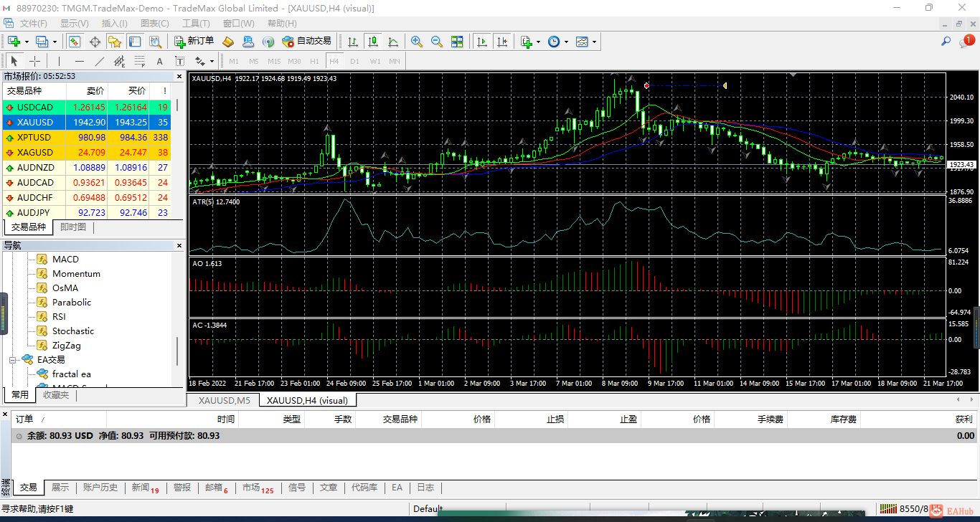Switch to the XAUUSD,M5 chart tab
980x522 pixels.
click(224, 400)
